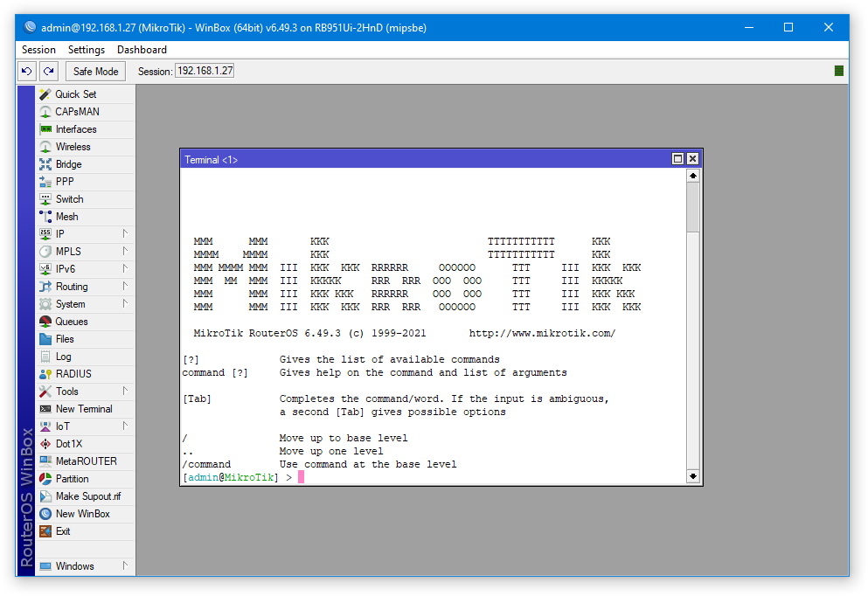Open the Log icon
This screenshot has height=596, width=868.
coord(45,357)
